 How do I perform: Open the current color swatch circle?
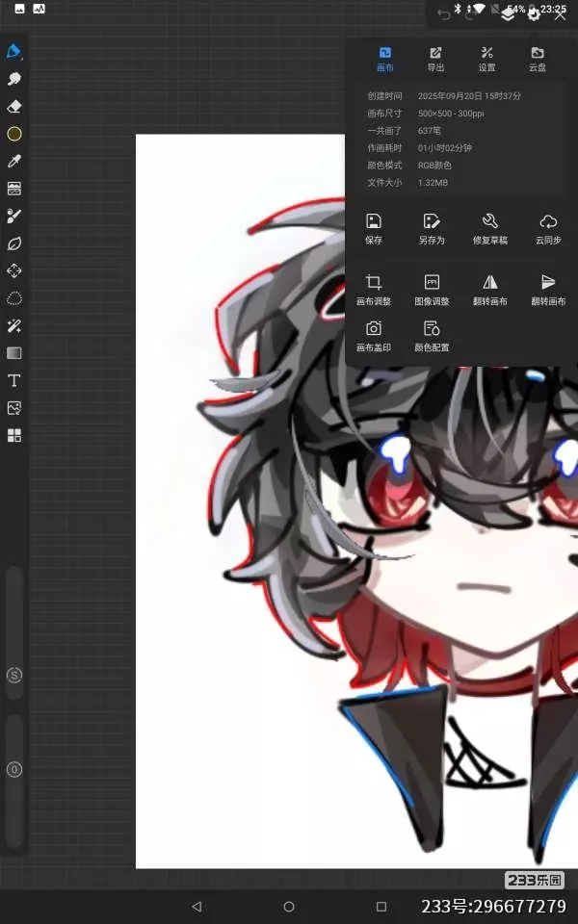[14, 134]
